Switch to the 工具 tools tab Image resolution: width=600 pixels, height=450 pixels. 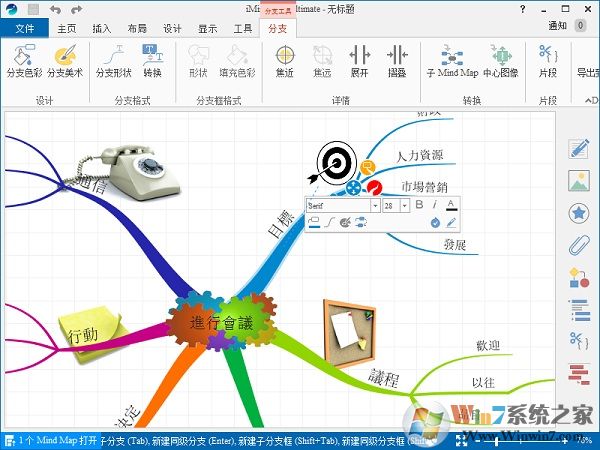(x=243, y=29)
